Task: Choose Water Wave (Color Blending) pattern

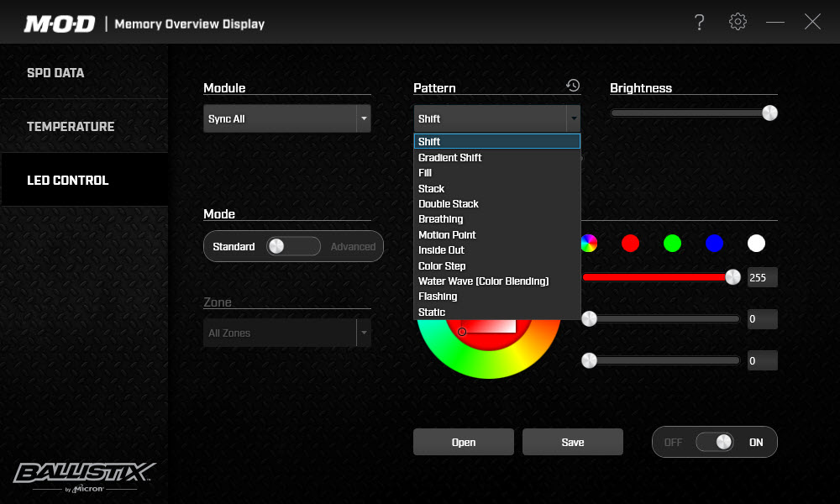Action: tap(497, 281)
